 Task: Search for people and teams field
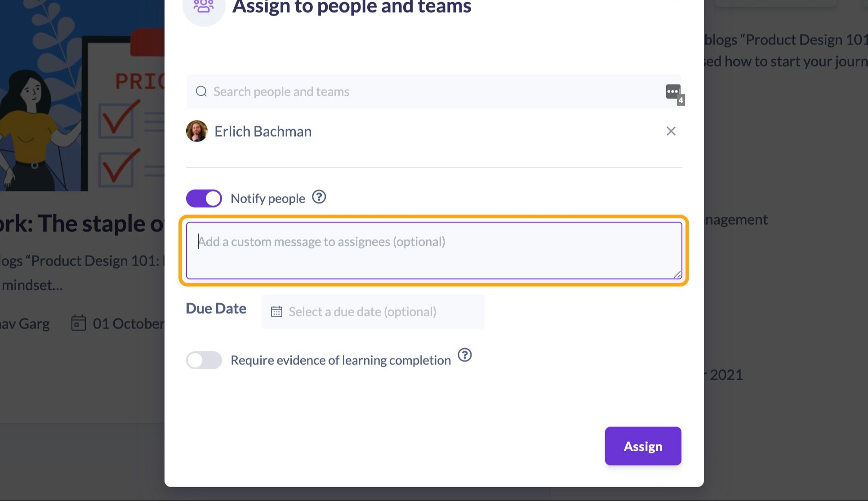tap(434, 91)
